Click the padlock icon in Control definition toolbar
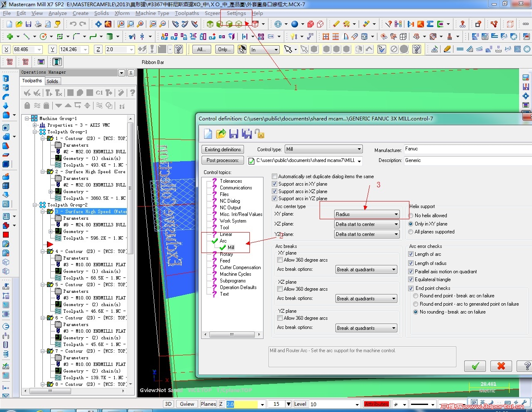 pyautogui.click(x=260, y=134)
